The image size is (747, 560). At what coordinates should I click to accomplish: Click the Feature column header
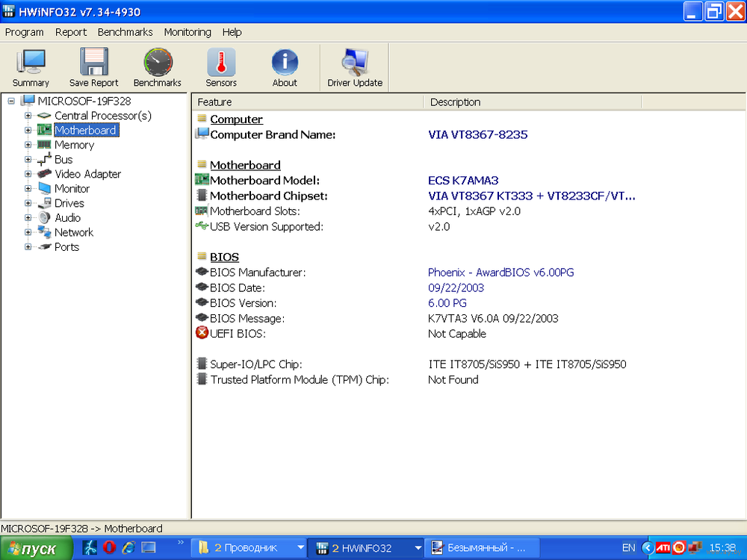pos(309,102)
